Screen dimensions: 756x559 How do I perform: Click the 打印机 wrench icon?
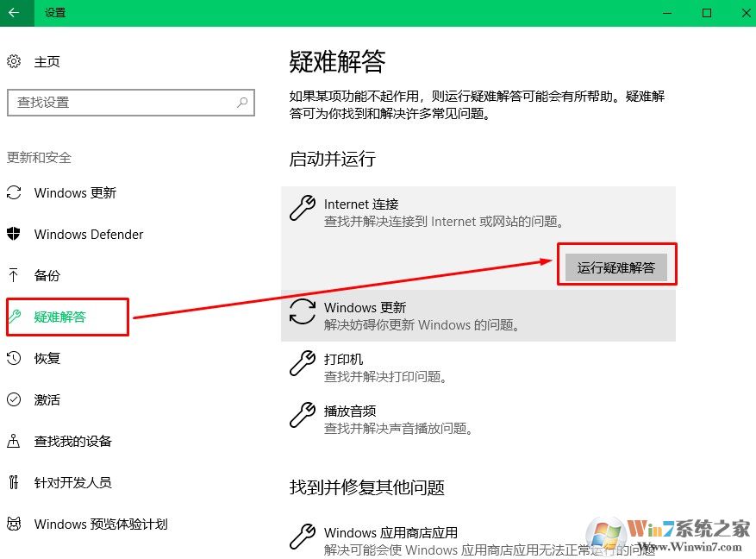click(303, 363)
